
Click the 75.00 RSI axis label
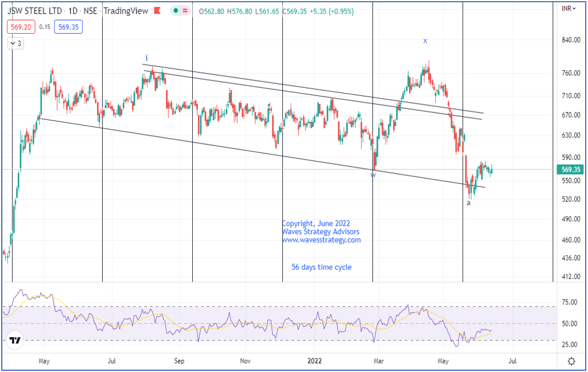click(570, 302)
